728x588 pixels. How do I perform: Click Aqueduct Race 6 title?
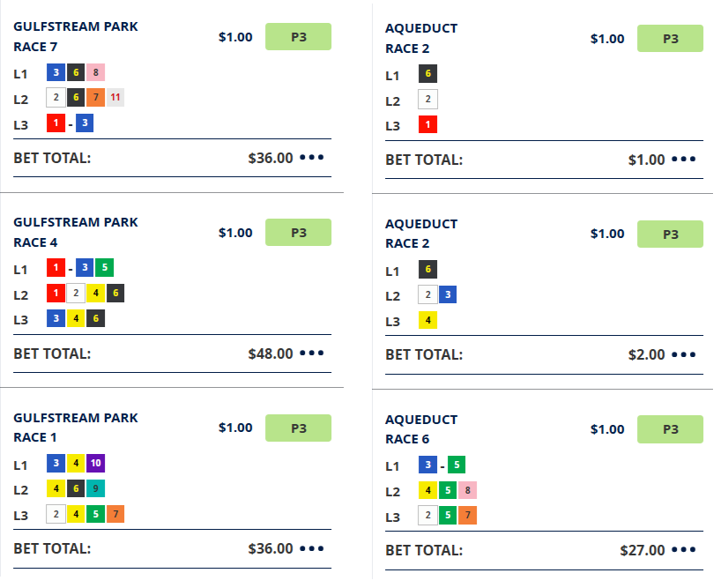[421, 429]
